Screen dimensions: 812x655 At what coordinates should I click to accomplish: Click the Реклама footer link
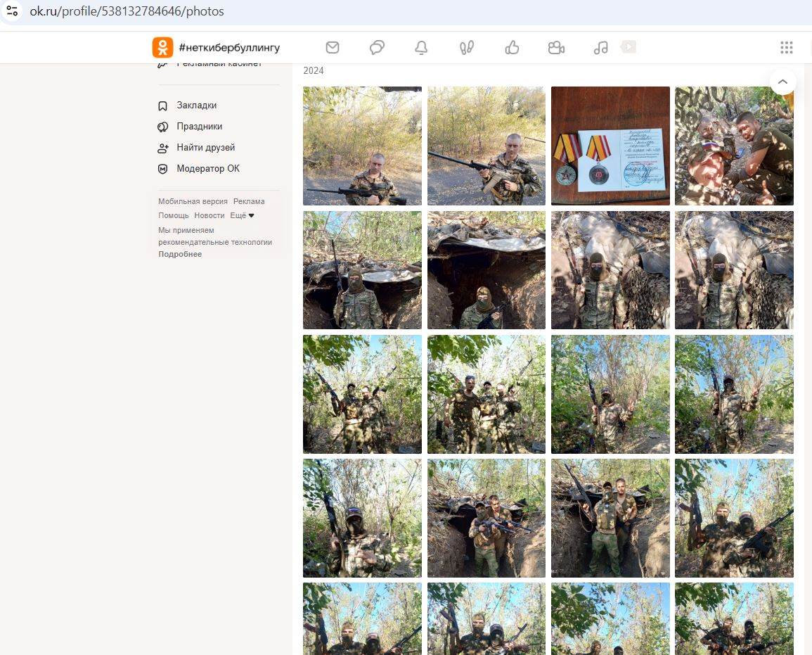249,201
